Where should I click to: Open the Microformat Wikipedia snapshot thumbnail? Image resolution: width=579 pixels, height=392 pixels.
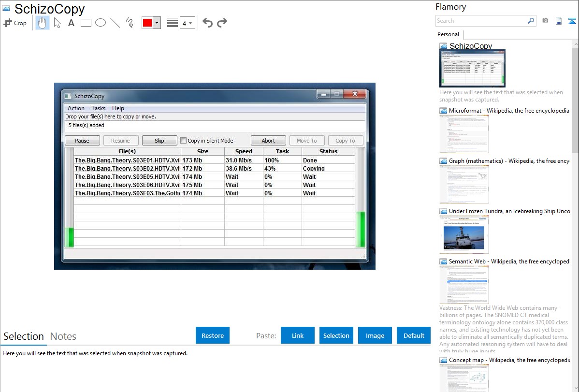pyautogui.click(x=464, y=134)
